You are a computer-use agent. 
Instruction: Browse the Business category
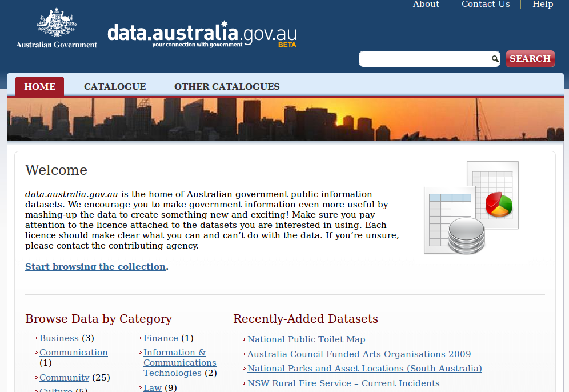[59, 338]
